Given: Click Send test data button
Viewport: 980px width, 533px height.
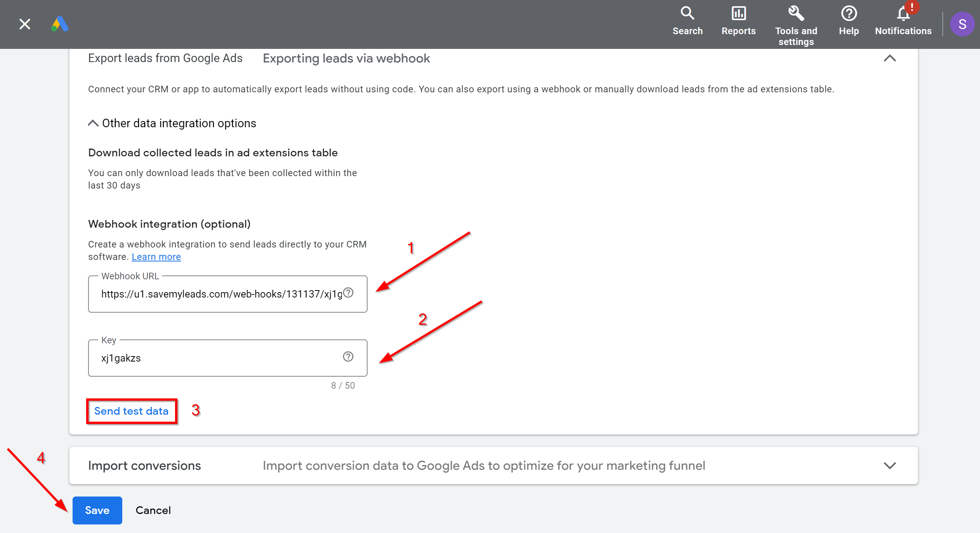Looking at the screenshot, I should click(x=131, y=411).
